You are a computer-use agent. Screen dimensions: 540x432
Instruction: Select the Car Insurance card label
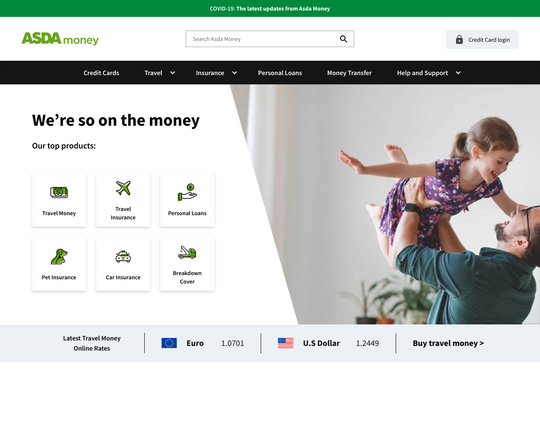123,277
